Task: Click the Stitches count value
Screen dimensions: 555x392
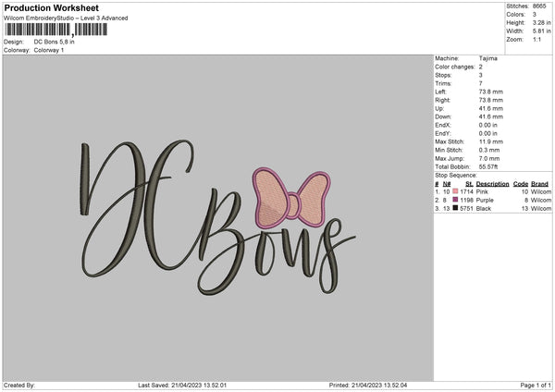Action: (x=539, y=6)
